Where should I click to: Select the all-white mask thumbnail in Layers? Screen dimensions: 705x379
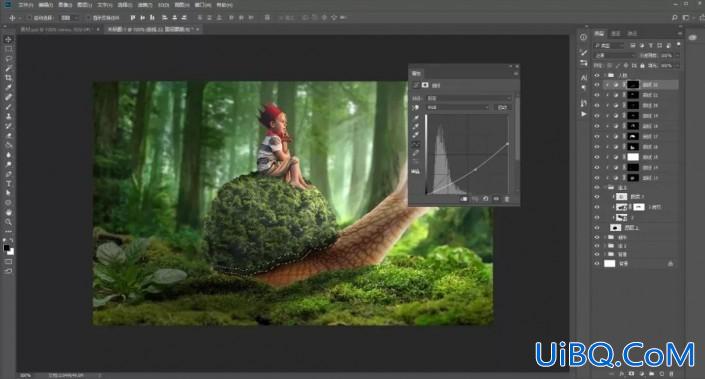(x=633, y=157)
